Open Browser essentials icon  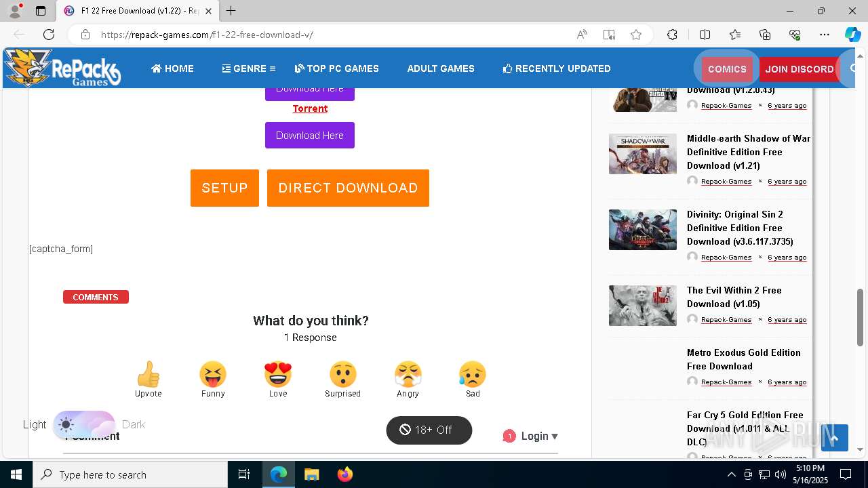click(795, 35)
